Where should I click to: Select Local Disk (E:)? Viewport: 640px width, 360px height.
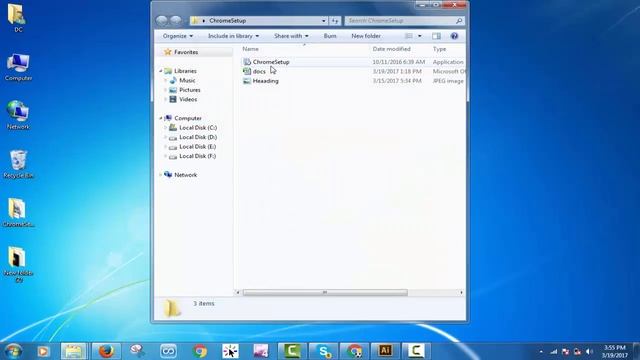point(198,147)
